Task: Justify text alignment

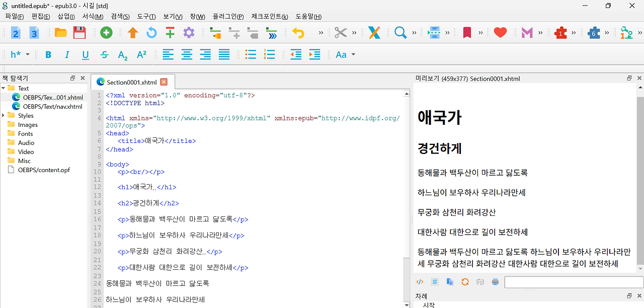Action: tap(224, 54)
